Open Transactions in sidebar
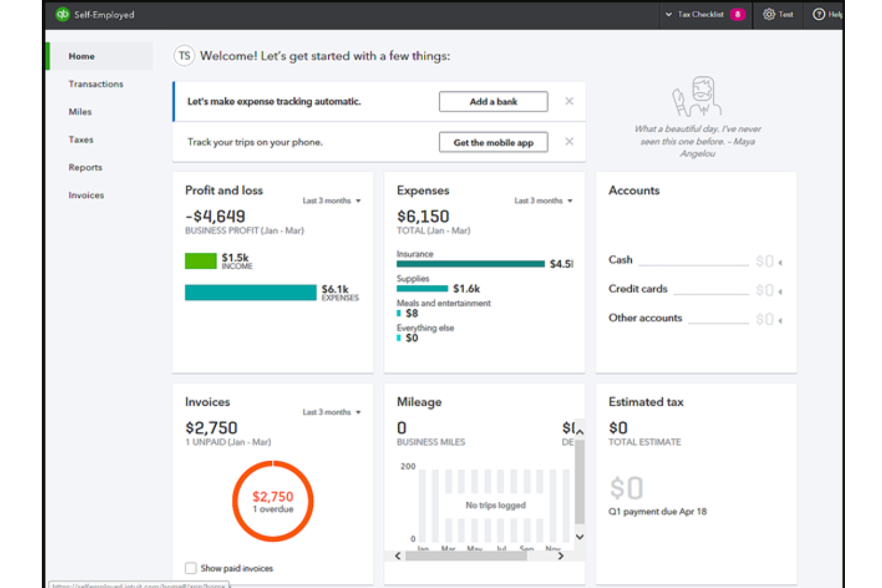 tap(95, 84)
